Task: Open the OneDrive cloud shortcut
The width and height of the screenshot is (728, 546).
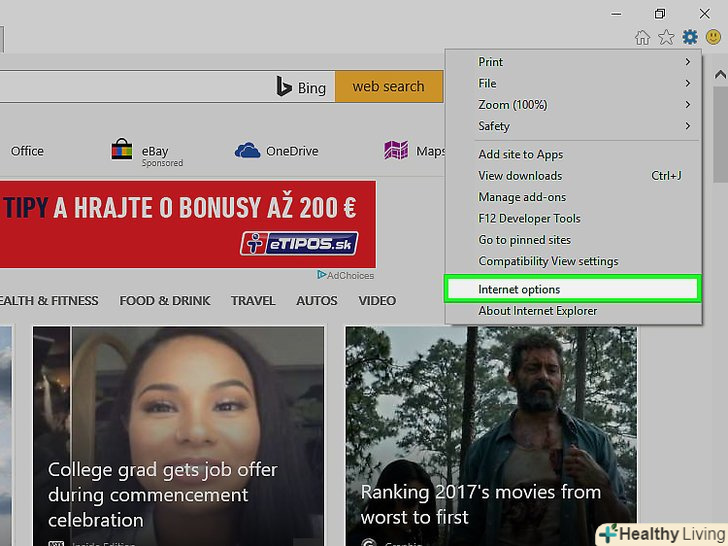Action: [x=247, y=151]
